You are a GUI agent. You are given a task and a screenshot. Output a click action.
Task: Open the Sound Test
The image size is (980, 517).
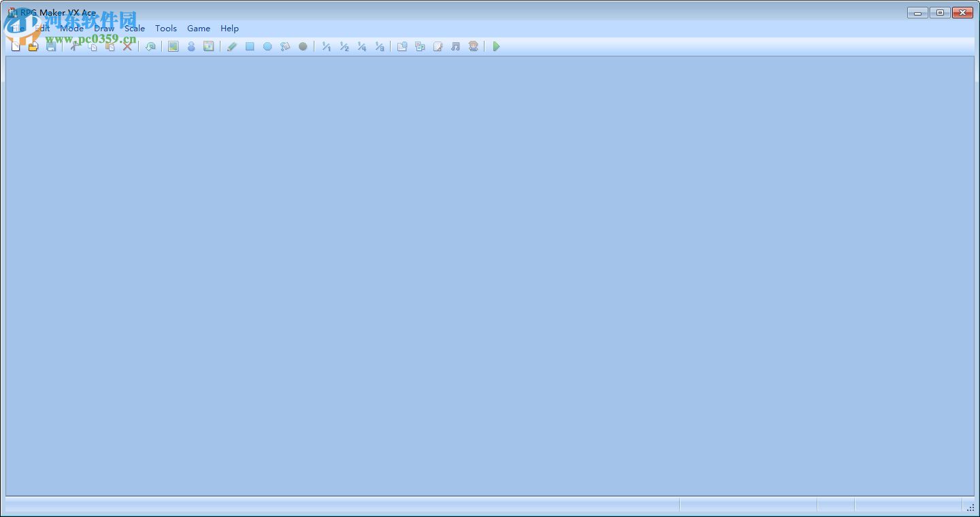click(455, 46)
